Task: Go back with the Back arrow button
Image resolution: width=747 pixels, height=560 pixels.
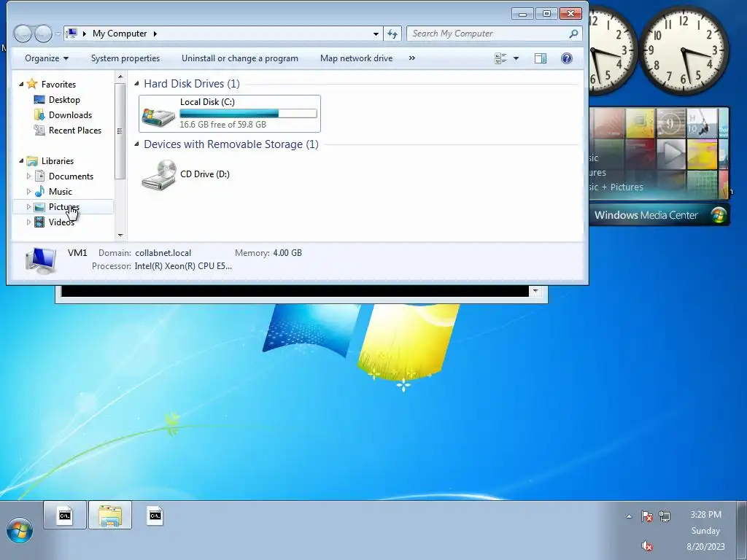Action: (23, 34)
